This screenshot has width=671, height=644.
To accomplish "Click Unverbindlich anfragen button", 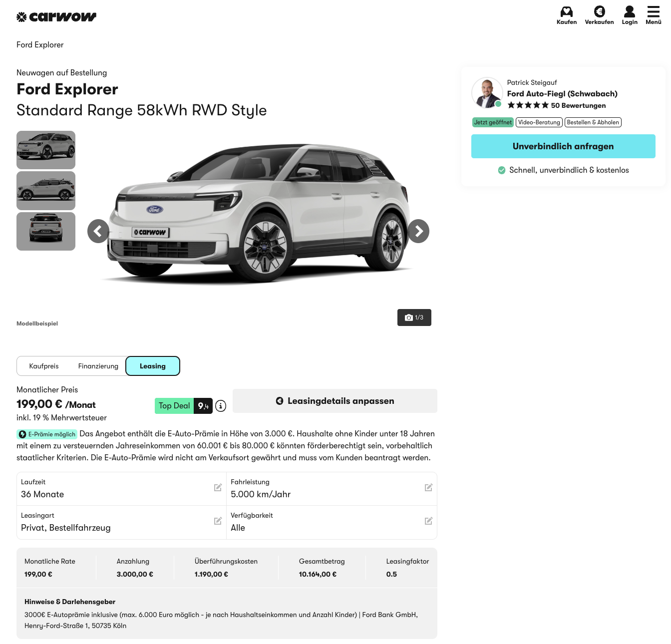I will (x=563, y=146).
